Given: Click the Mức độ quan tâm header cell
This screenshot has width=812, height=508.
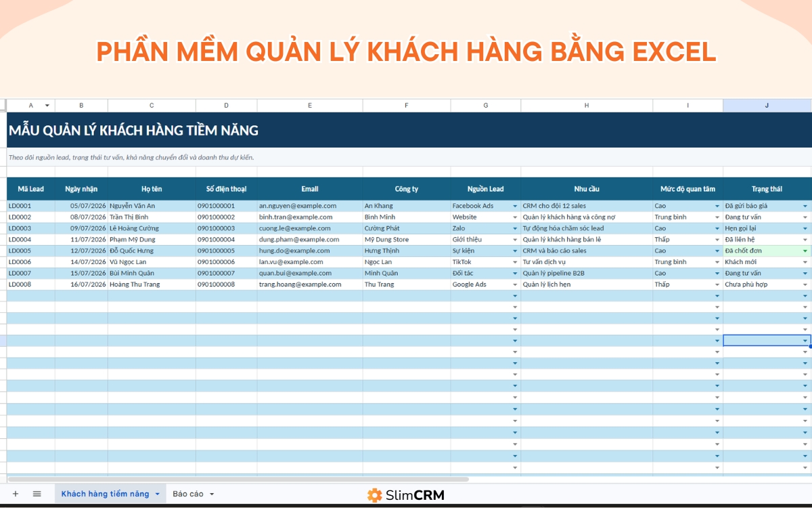Looking at the screenshot, I should pos(688,189).
